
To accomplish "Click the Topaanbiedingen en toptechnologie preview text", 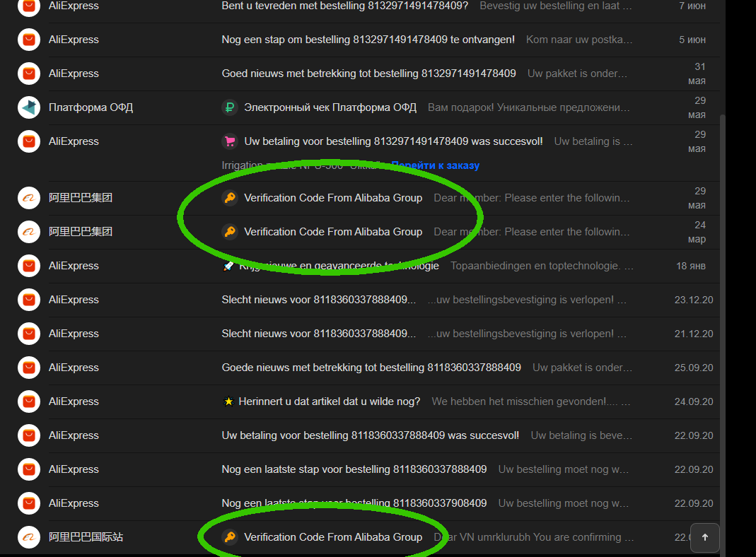I will pos(542,266).
